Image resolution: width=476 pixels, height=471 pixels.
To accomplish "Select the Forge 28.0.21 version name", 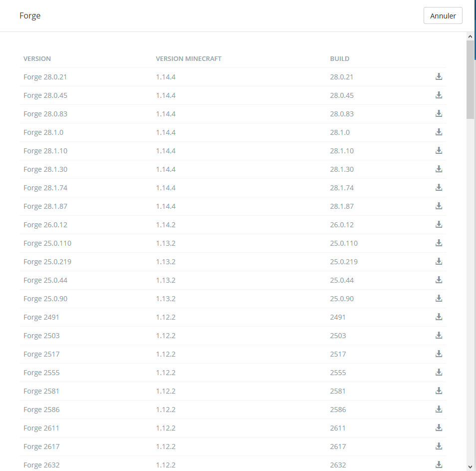I will coord(45,77).
